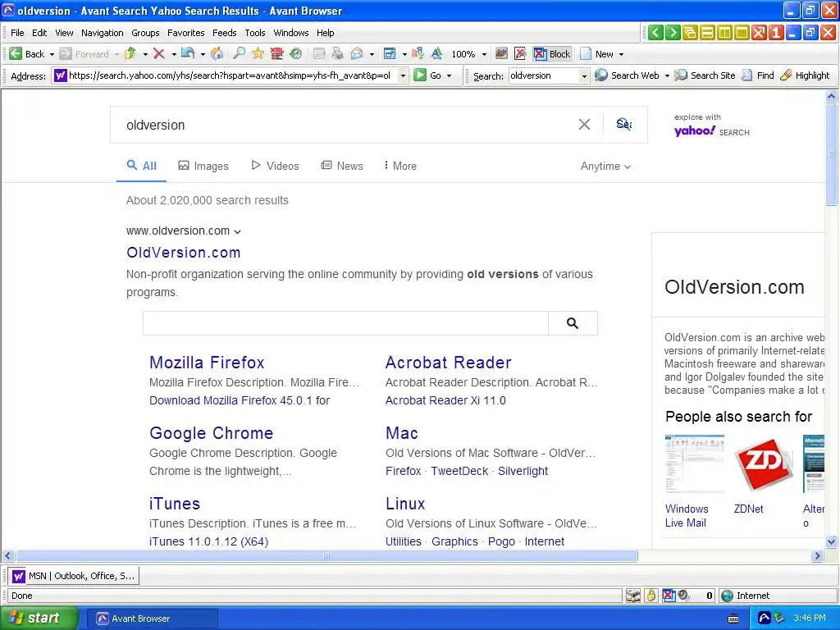Open the 100% zoom level dropdown

point(484,54)
